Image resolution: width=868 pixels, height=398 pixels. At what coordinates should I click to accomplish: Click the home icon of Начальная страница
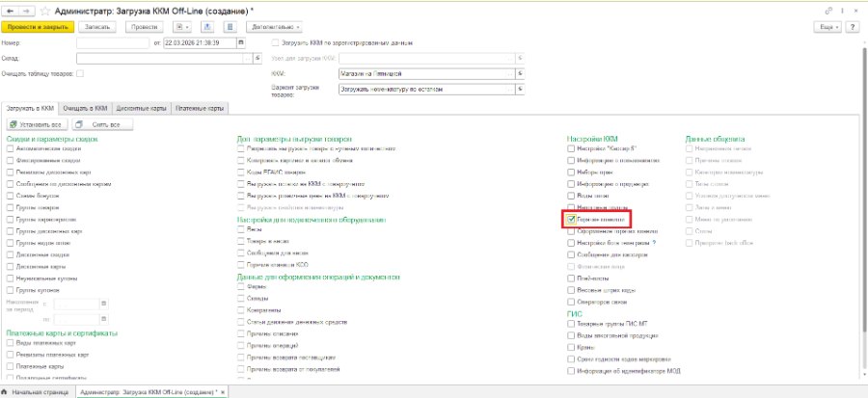tap(5, 392)
